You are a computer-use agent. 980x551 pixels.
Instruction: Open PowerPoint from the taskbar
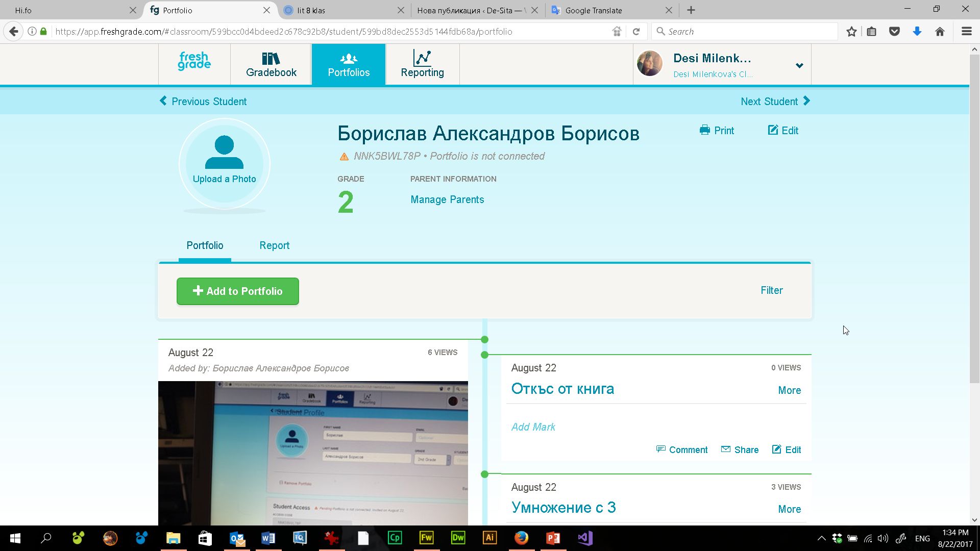(553, 538)
